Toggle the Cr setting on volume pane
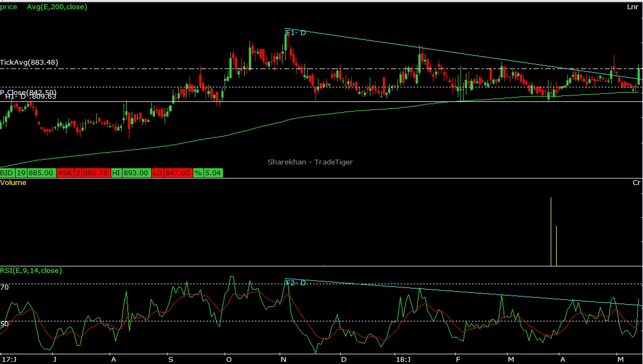 coord(636,183)
